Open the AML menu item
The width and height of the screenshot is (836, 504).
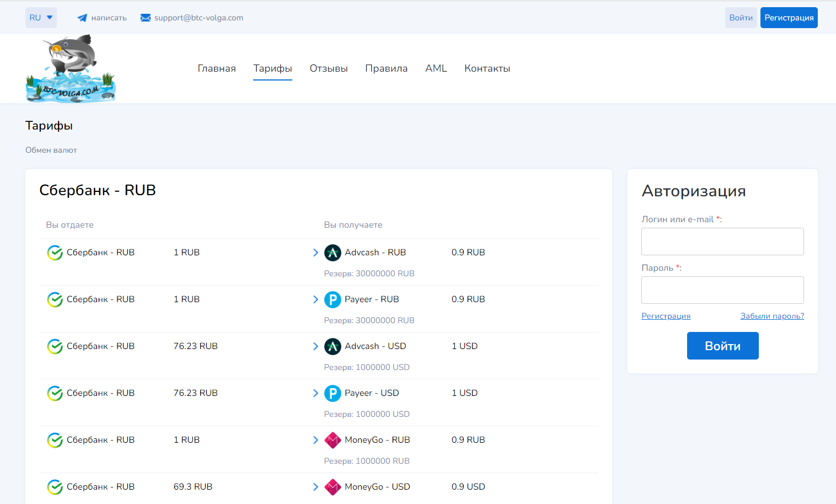click(x=436, y=68)
